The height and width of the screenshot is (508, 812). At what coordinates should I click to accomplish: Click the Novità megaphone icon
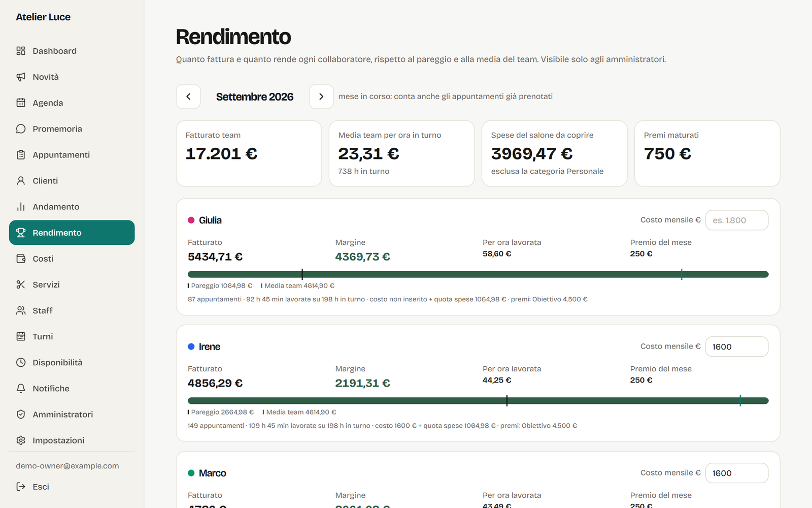21,77
